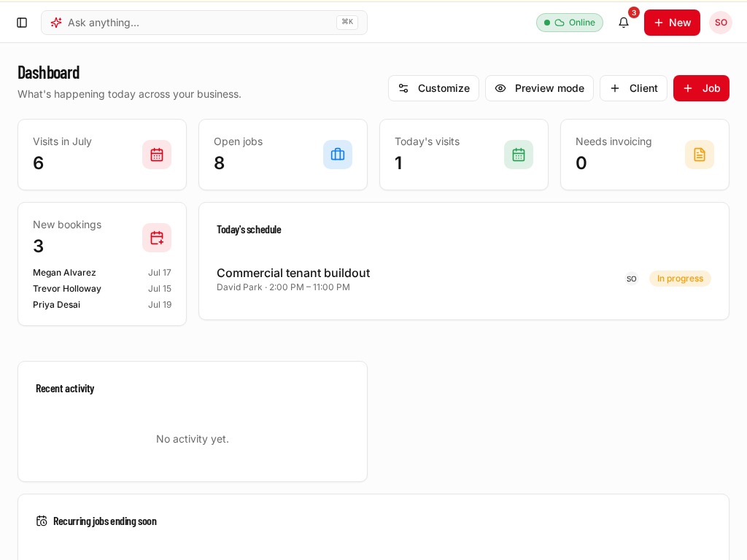
Task: Add a new Client
Action: [x=633, y=88]
